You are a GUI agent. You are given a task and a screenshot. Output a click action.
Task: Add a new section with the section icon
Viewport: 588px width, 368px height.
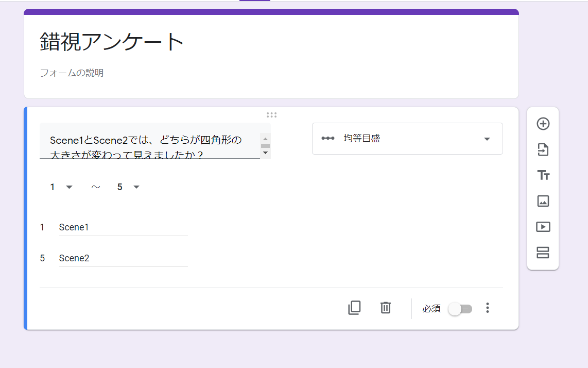[x=543, y=253]
